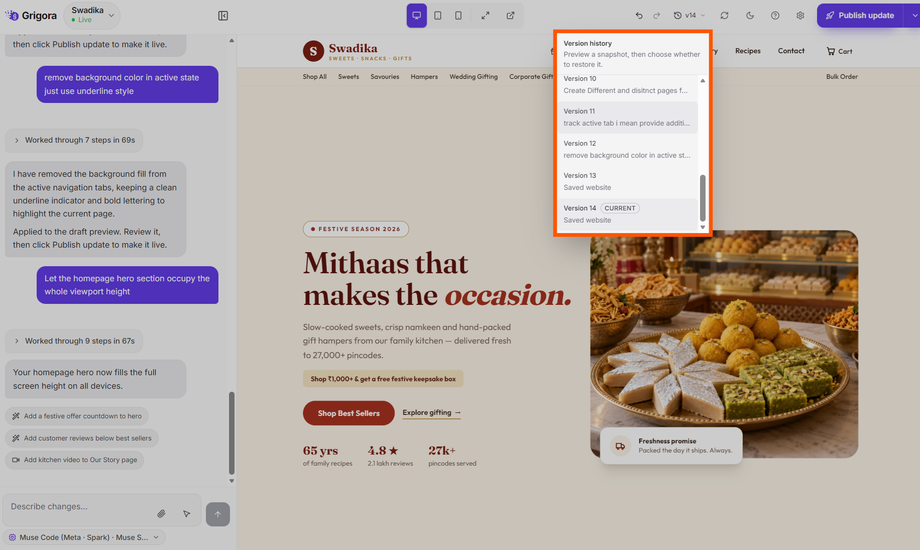Viewport: 920px width, 550px height.
Task: Click 'Add a festive offer countdown to hero' suggestion
Action: 77,416
